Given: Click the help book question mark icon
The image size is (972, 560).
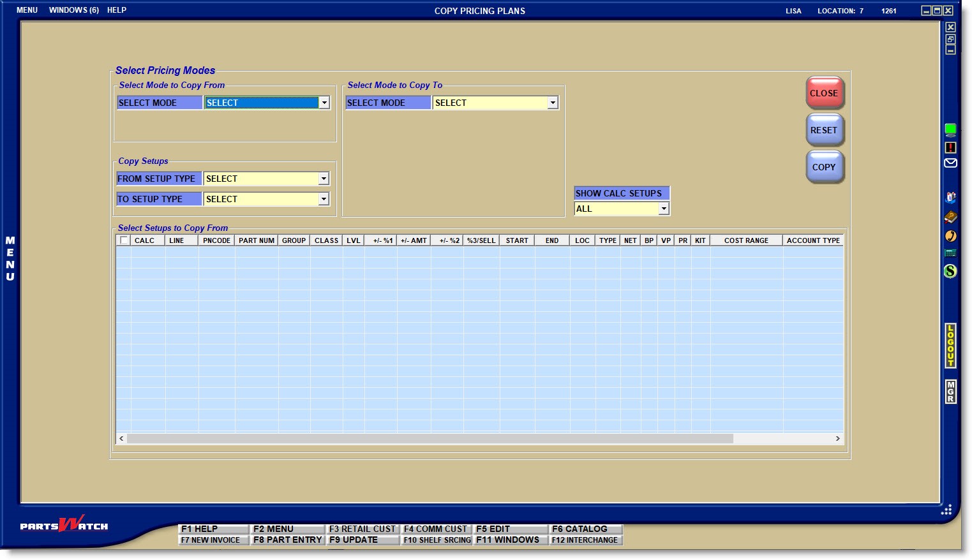Looking at the screenshot, I should coord(950,197).
